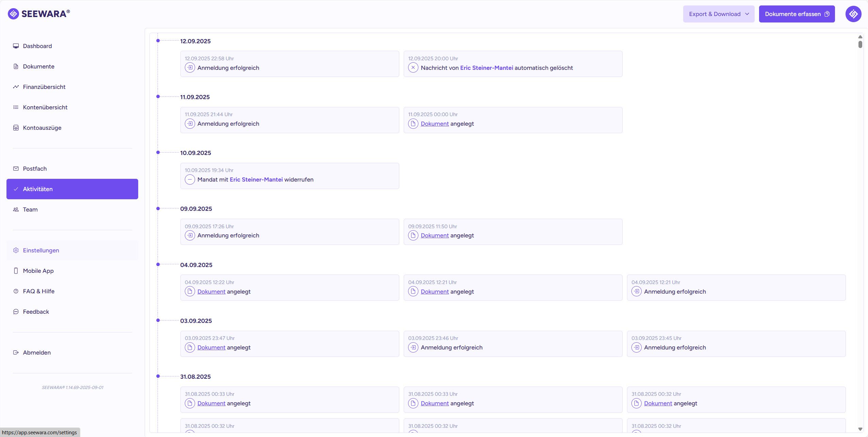Click the Postfach envelope icon

pos(16,169)
